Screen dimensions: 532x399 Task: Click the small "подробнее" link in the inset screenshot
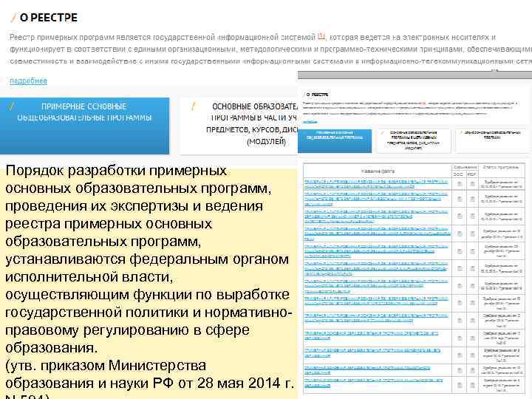tap(310, 121)
